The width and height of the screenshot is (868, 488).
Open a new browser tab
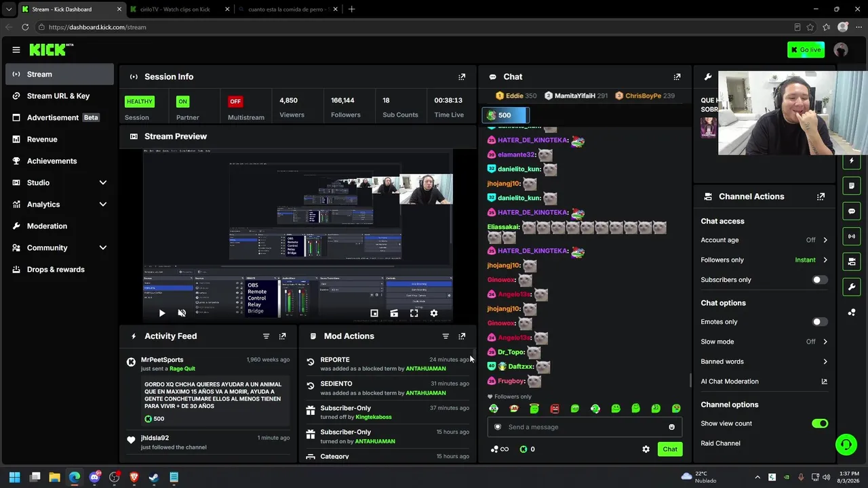click(x=351, y=9)
